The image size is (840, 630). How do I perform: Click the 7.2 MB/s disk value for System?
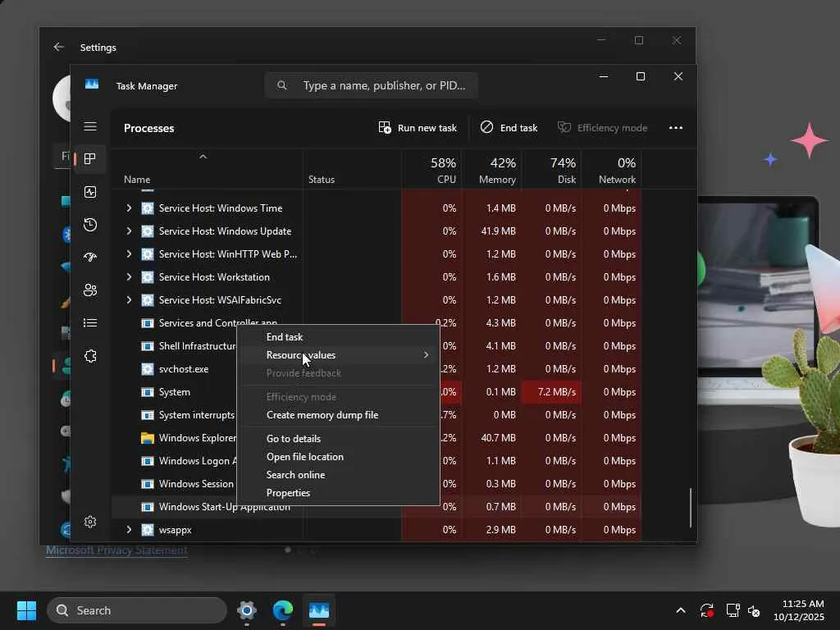552,392
